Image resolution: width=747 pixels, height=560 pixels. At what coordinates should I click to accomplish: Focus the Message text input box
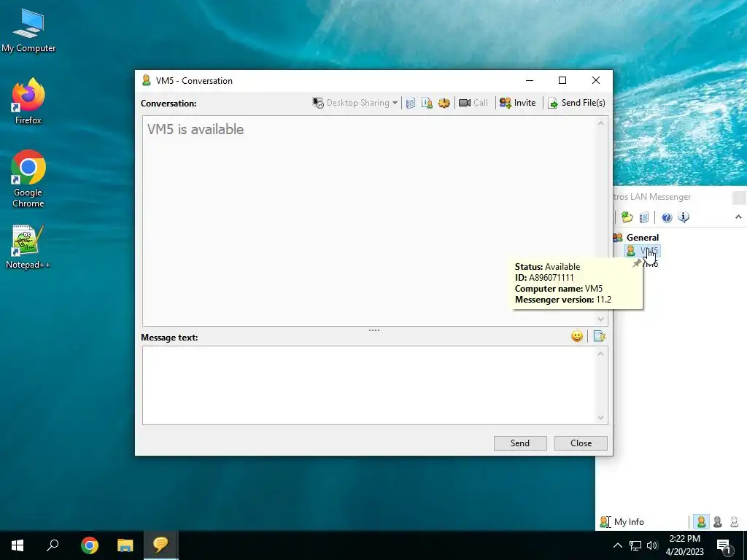(369, 385)
